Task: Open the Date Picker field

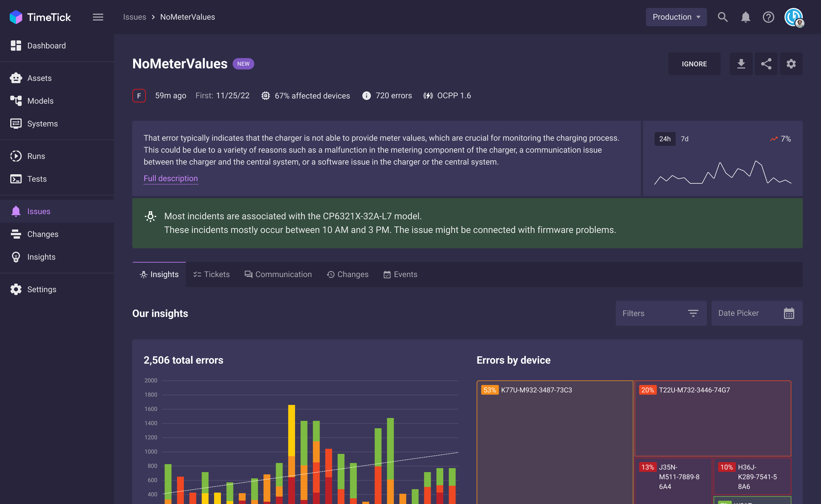Action: pos(757,313)
